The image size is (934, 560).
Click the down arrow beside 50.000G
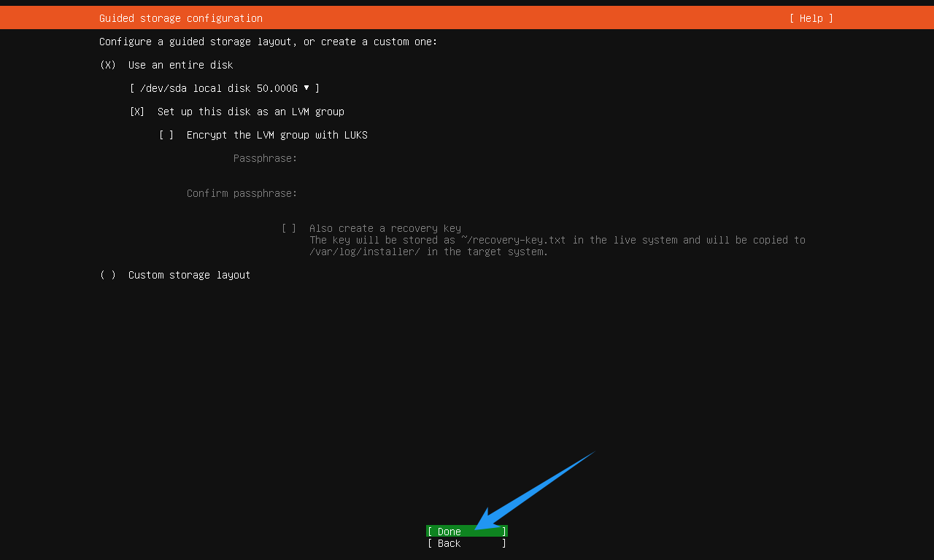coord(306,87)
